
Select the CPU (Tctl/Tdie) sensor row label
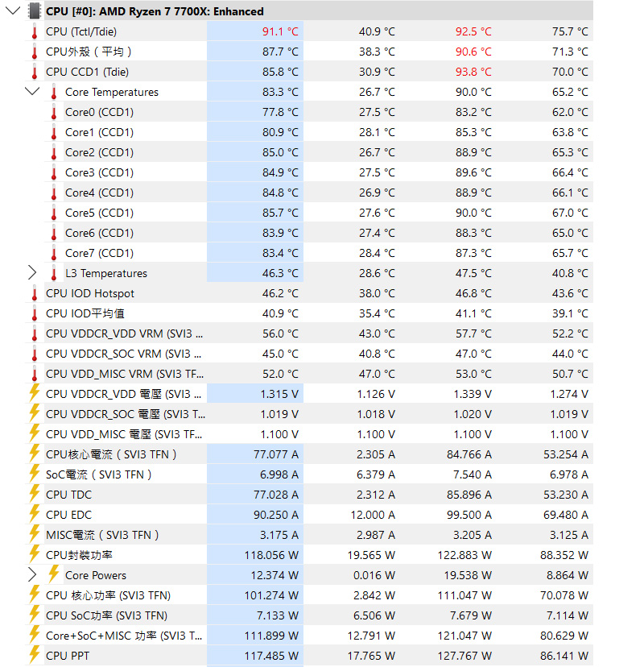coord(81,32)
